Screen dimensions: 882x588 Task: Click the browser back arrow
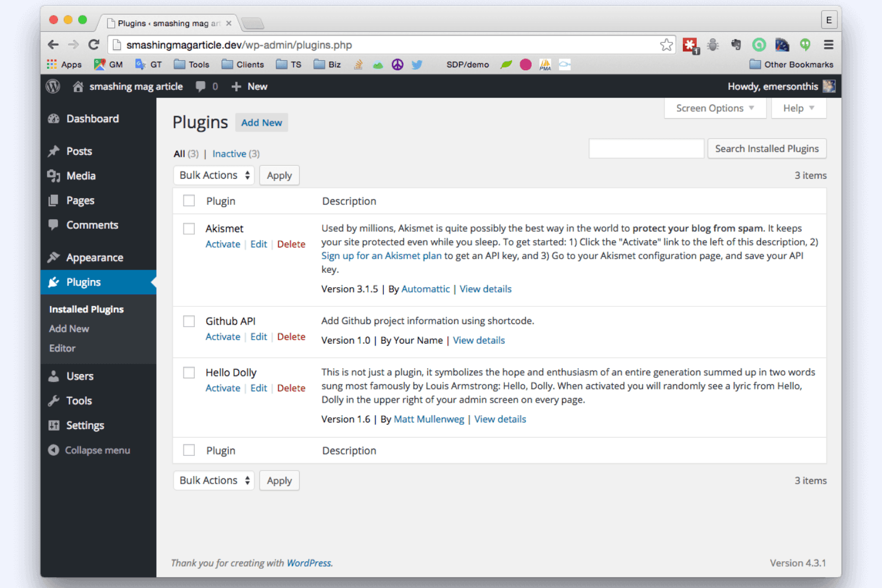[x=53, y=45]
